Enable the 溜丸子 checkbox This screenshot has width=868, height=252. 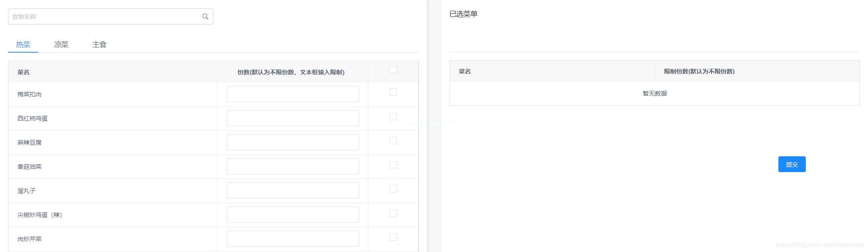393,189
